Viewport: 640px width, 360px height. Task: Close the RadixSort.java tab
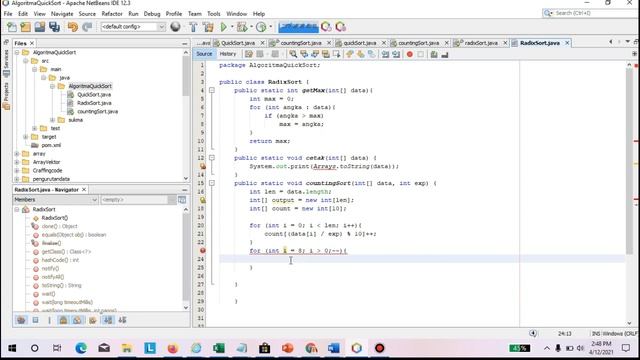(567, 43)
